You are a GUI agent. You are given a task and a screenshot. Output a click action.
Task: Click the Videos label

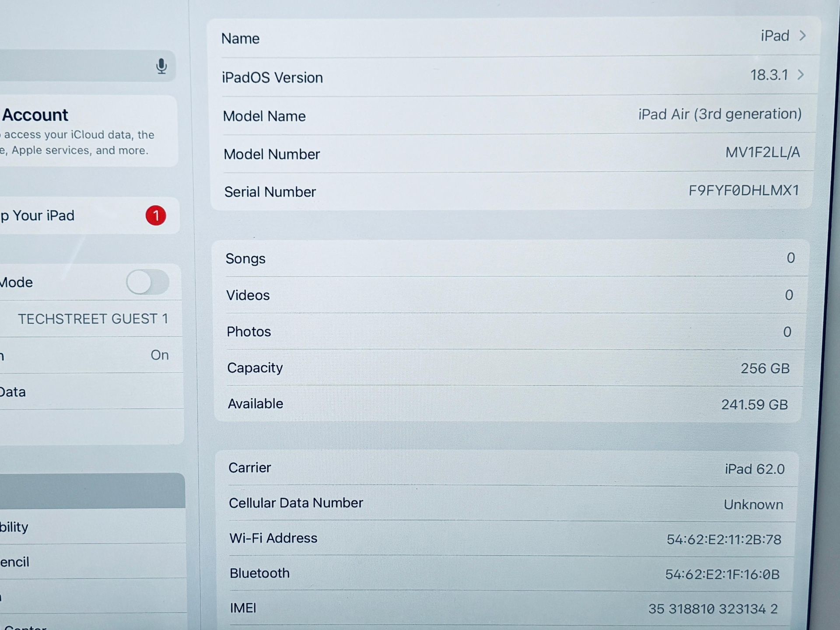click(248, 295)
